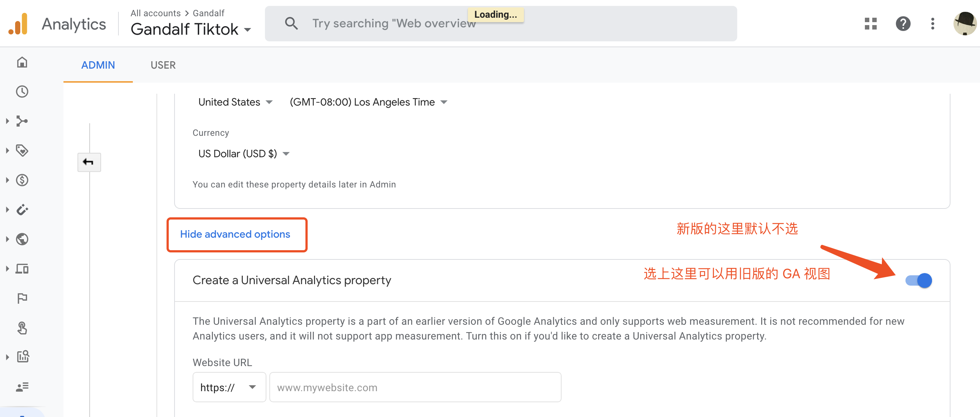Image resolution: width=980 pixels, height=417 pixels.
Task: Expand the tag icon sidebar arrow
Action: (x=7, y=150)
